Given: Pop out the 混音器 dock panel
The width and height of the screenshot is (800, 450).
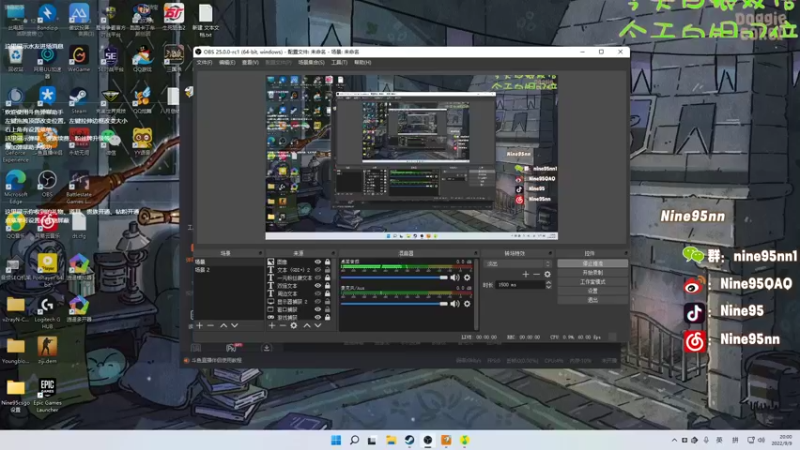Looking at the screenshot, I should click(476, 253).
